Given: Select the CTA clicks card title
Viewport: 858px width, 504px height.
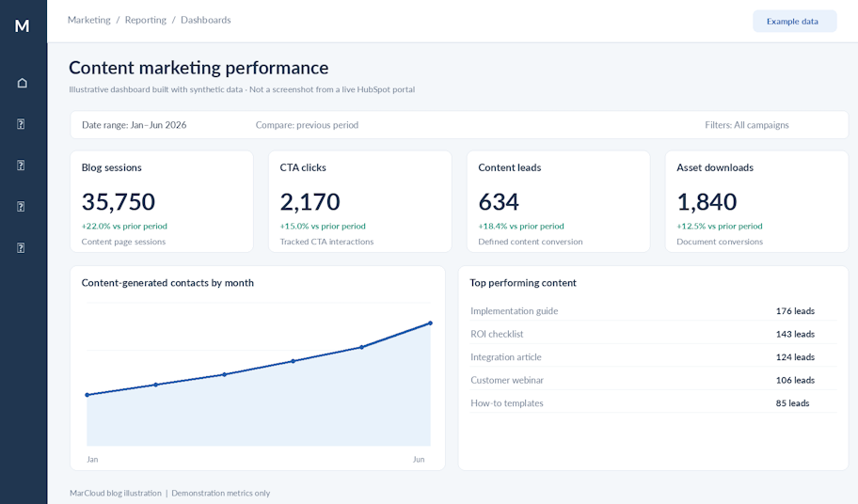Looking at the screenshot, I should coord(303,167).
